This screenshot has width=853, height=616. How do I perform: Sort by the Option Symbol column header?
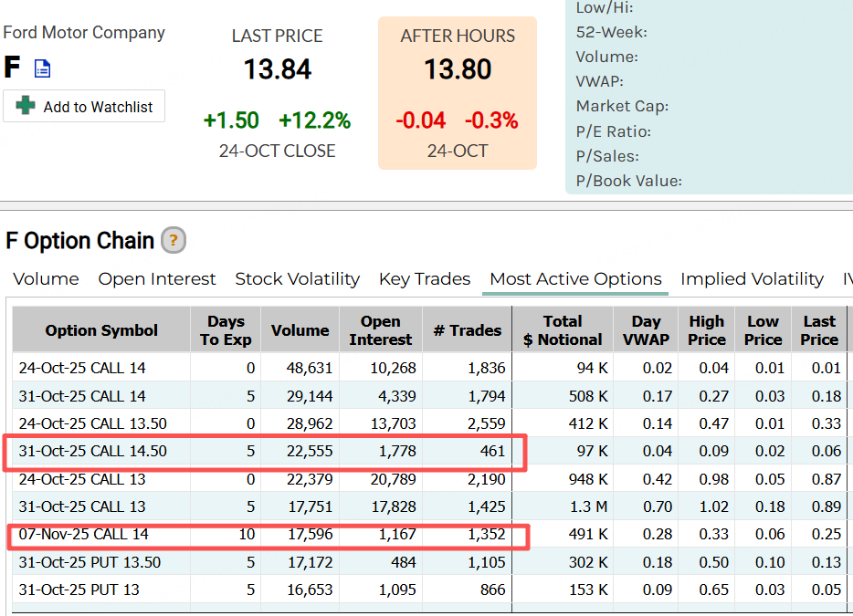pyautogui.click(x=101, y=330)
